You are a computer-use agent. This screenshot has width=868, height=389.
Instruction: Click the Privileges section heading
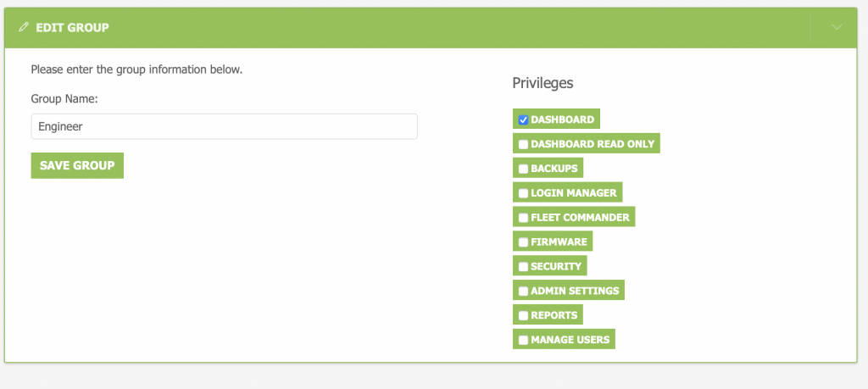pos(542,83)
